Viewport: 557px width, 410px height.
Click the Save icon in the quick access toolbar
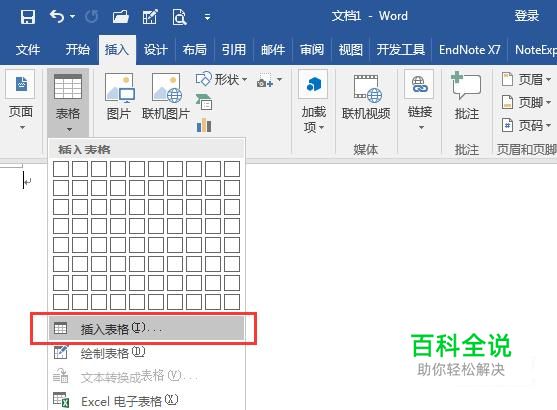28,17
